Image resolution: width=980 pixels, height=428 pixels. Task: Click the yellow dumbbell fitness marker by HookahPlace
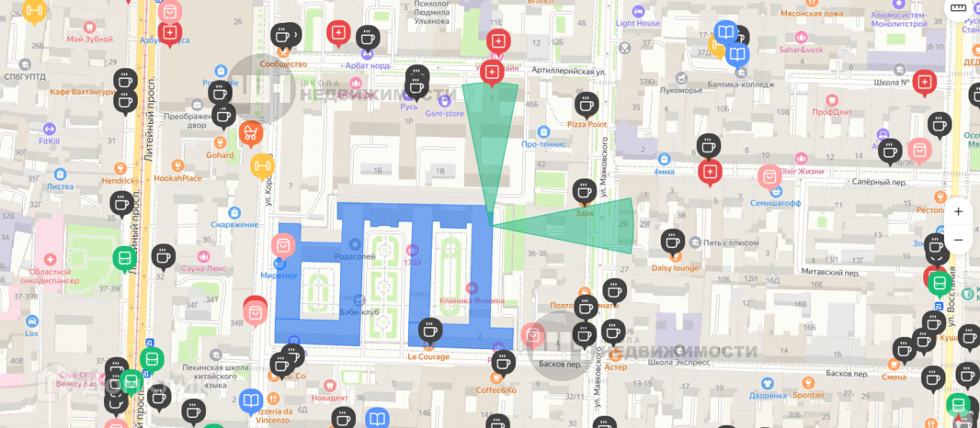tap(263, 165)
